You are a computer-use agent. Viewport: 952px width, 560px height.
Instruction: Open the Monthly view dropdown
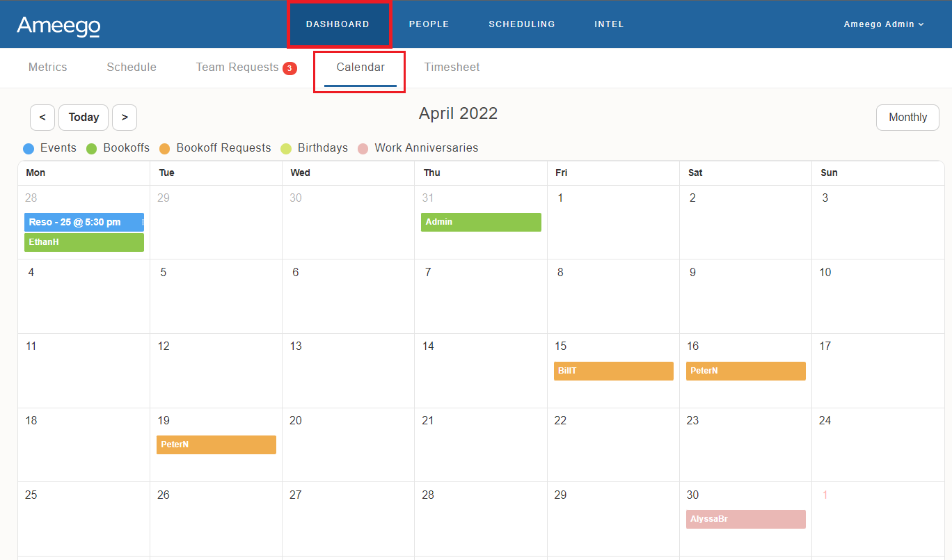click(907, 117)
